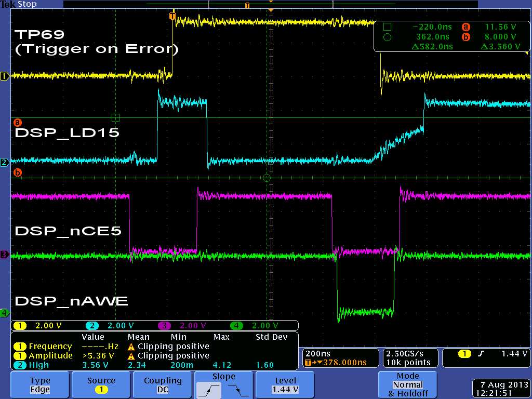Click the DSP_LD15 waveform label
The width and height of the screenshot is (532, 399).
point(67,132)
